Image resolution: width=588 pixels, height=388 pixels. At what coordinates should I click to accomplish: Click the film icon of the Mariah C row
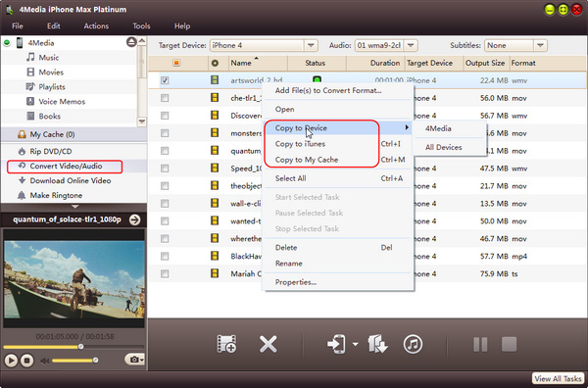215,273
